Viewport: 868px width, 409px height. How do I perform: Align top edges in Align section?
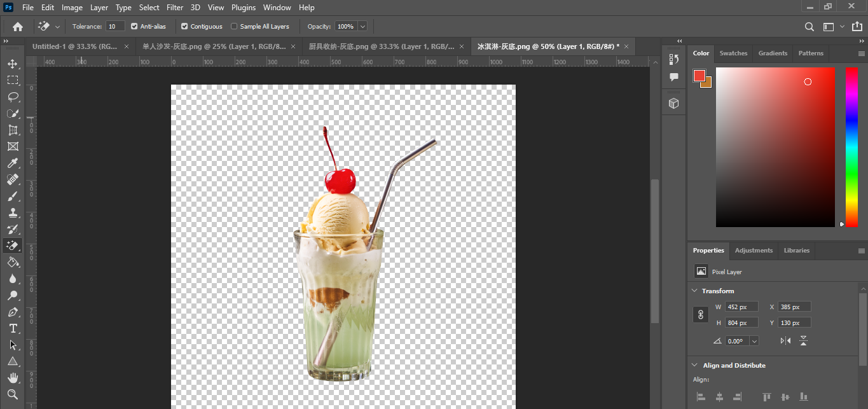click(x=767, y=397)
